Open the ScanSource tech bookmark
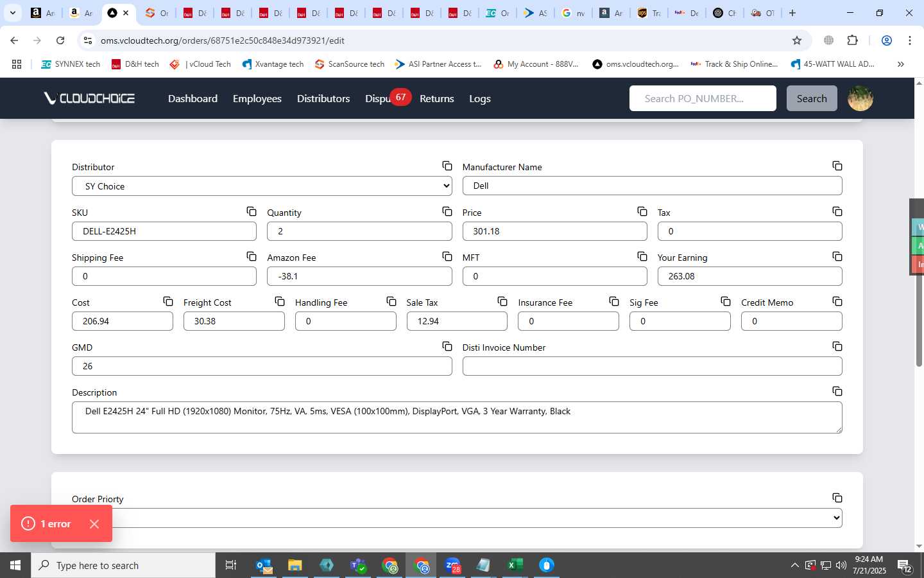 coord(350,64)
